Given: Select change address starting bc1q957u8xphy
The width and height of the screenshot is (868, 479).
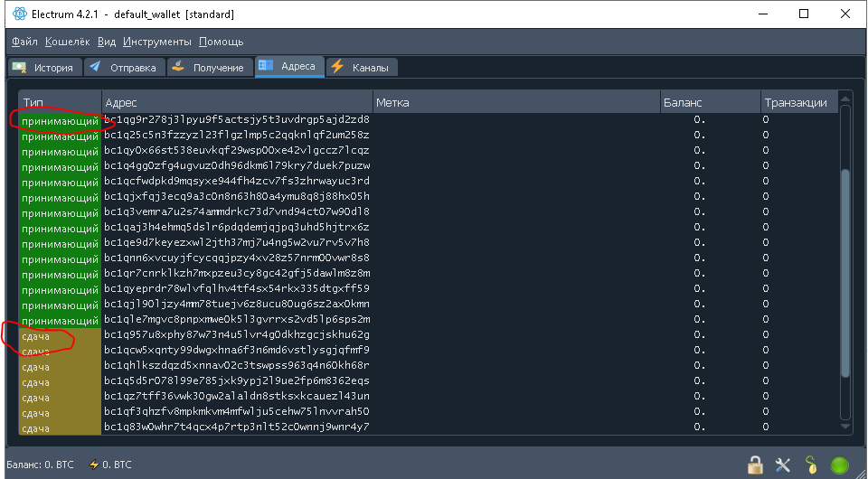Looking at the screenshot, I should [237, 334].
